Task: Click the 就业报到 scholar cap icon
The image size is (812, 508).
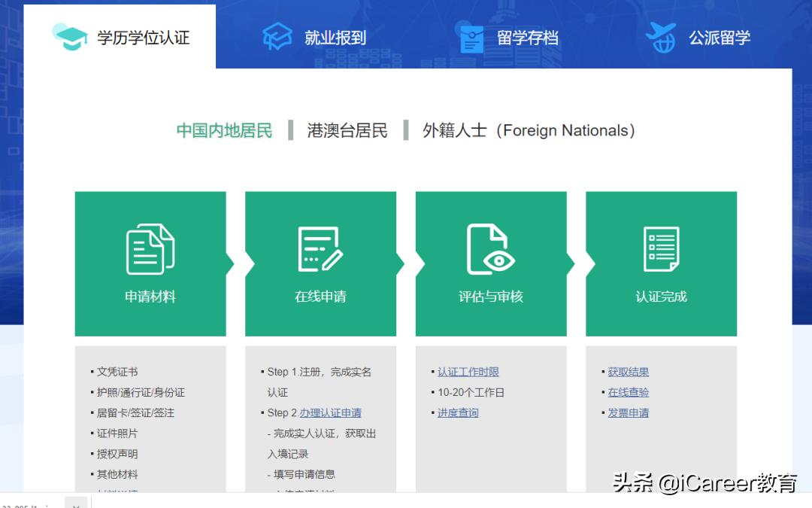Action: pyautogui.click(x=277, y=35)
